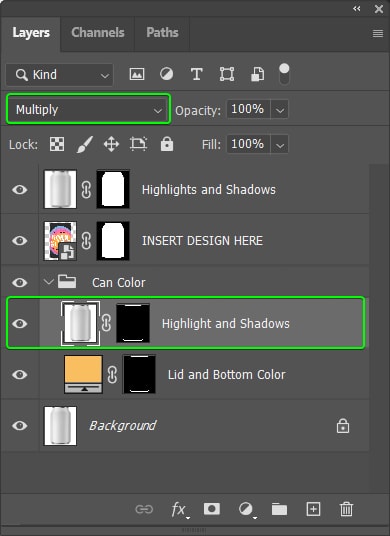This screenshot has height=536, width=390.
Task: Filter for type layers icon
Action: pyautogui.click(x=197, y=74)
